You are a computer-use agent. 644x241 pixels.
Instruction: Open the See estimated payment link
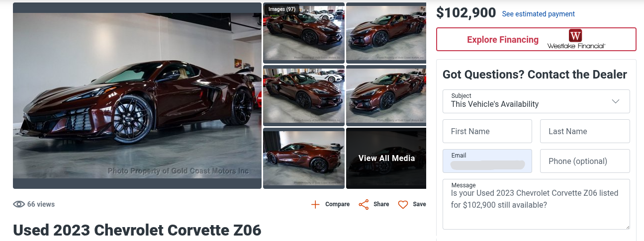(x=538, y=14)
